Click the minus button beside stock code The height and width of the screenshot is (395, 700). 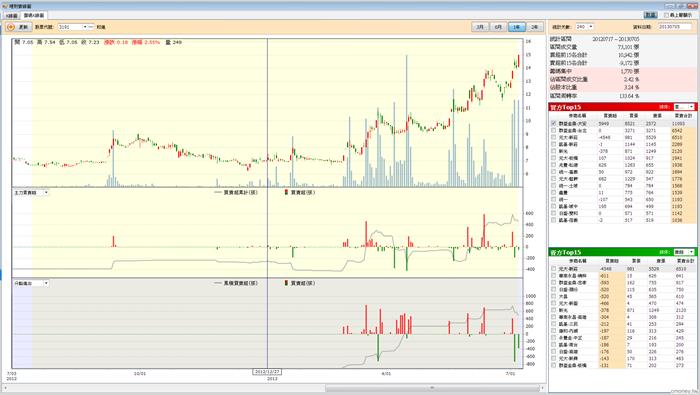(x=91, y=27)
